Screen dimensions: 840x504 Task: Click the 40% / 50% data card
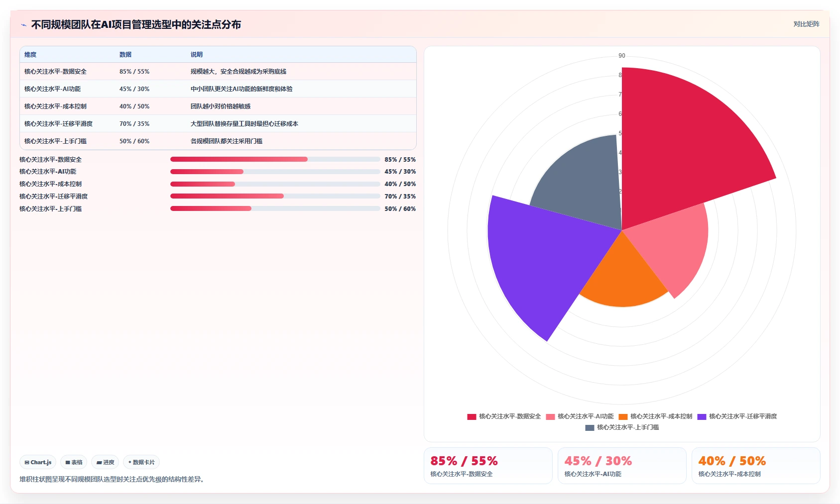[x=756, y=466]
